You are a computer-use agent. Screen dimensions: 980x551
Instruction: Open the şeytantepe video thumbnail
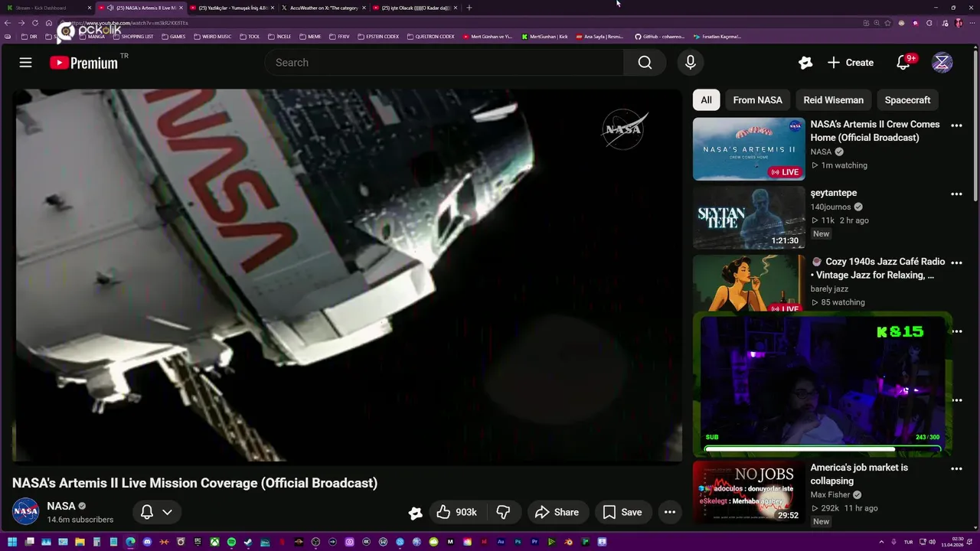click(749, 217)
